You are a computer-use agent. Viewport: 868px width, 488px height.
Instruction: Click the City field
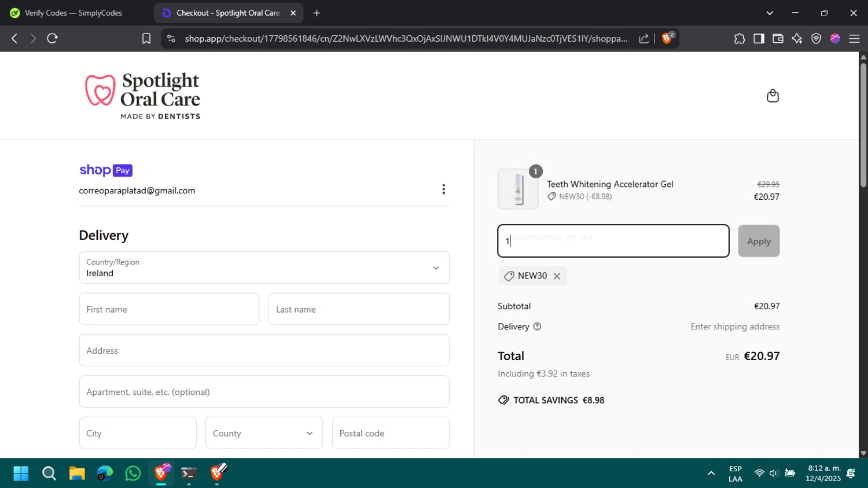pyautogui.click(x=138, y=433)
